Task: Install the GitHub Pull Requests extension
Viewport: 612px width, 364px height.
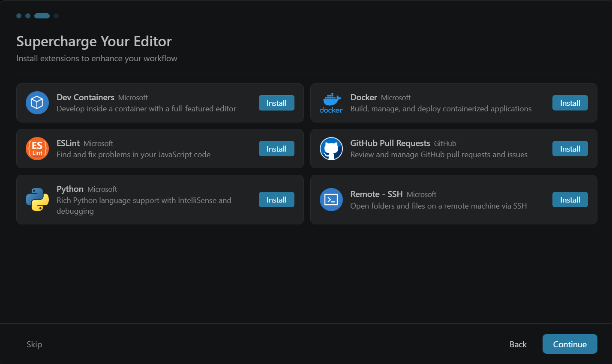Action: [x=570, y=149]
